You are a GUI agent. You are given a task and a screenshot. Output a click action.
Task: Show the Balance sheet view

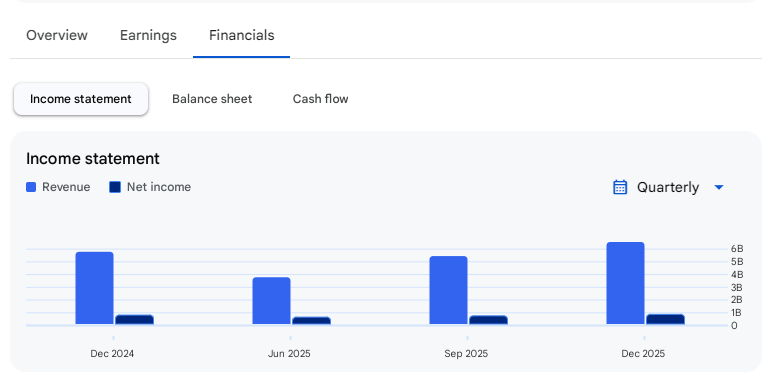click(x=212, y=99)
